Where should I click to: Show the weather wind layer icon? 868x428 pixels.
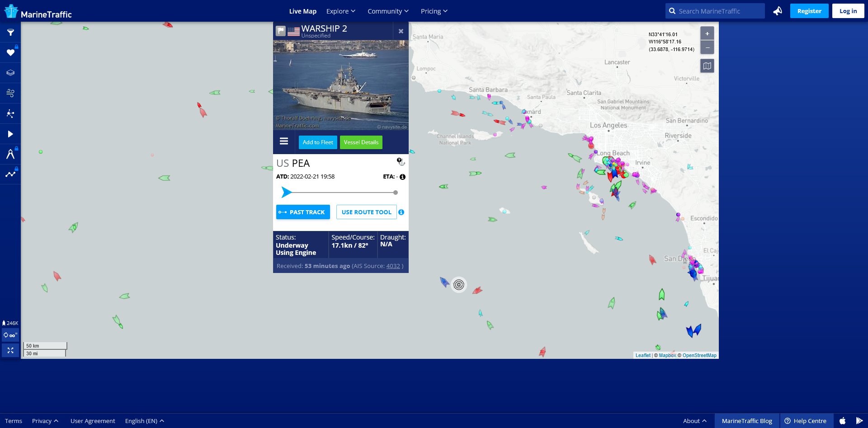[x=10, y=93]
